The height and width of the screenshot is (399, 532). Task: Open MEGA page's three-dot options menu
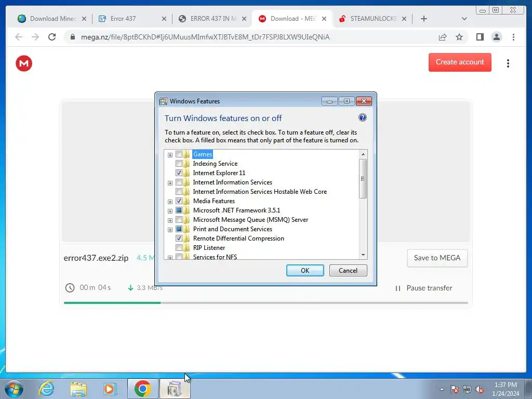(x=508, y=63)
